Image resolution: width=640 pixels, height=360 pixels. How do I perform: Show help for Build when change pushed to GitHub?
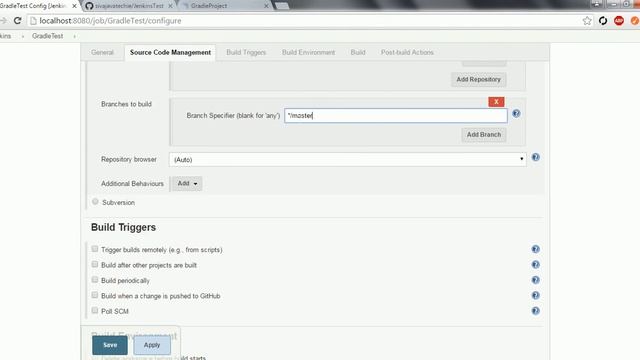pyautogui.click(x=536, y=296)
